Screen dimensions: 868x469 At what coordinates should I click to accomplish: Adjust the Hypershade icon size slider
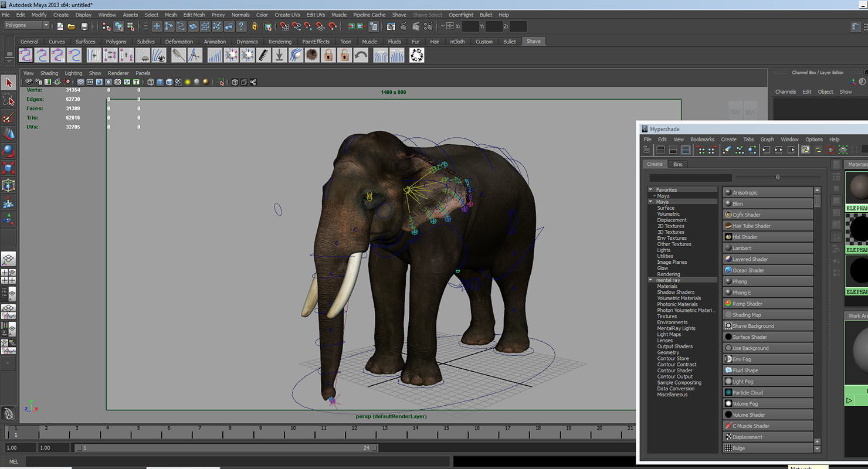[x=778, y=177]
